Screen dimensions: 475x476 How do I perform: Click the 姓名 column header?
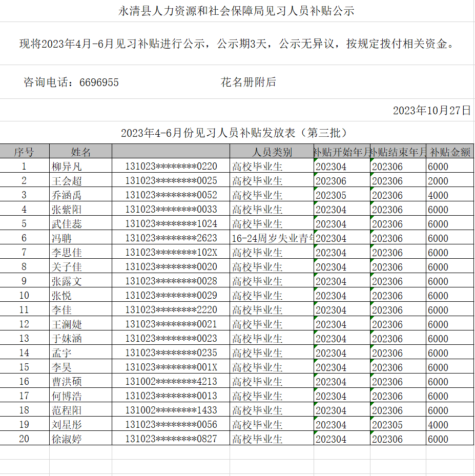pyautogui.click(x=81, y=152)
